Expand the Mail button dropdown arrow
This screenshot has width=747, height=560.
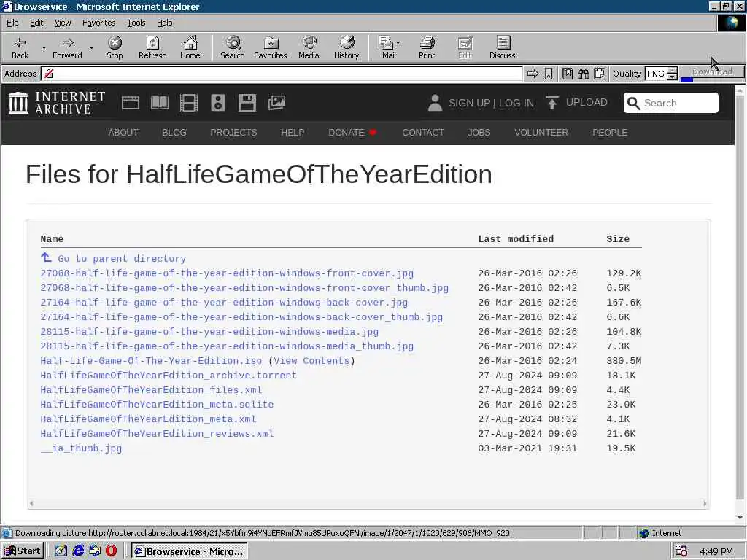coord(398,43)
